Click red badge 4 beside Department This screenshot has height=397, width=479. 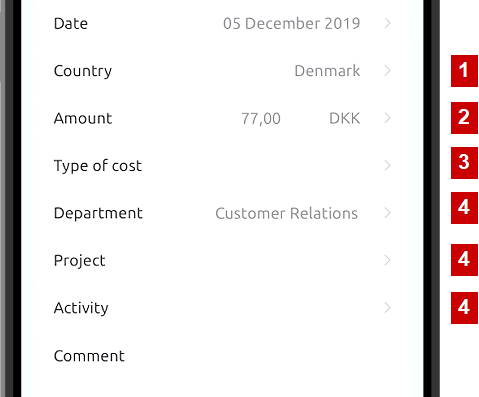click(x=464, y=208)
